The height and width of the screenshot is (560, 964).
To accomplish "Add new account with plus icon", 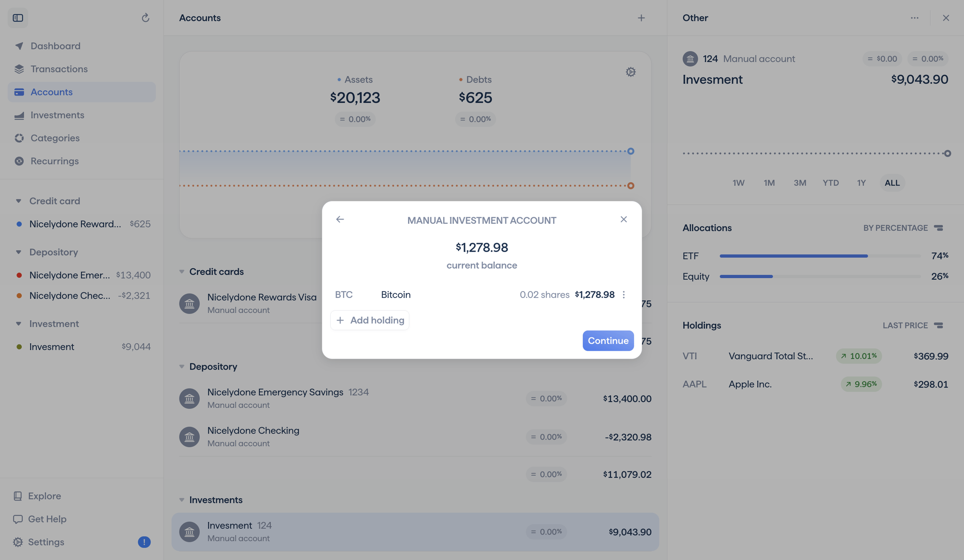I will (641, 18).
